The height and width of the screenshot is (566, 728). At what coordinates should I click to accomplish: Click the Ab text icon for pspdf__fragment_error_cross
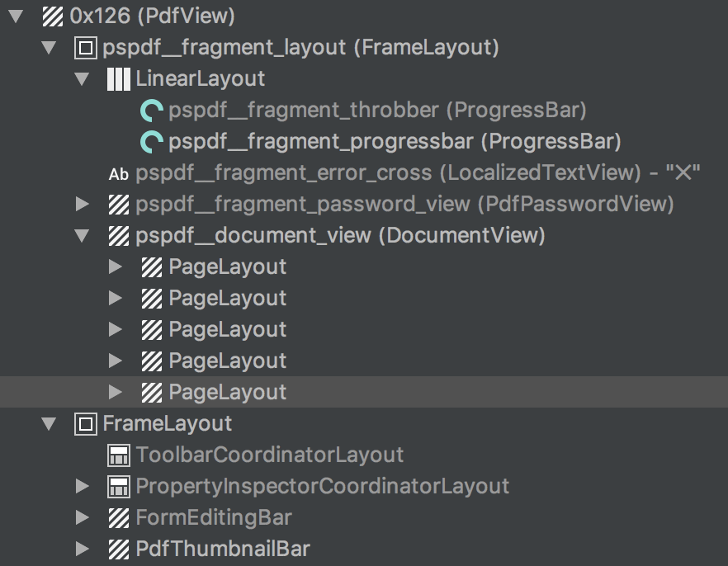[119, 173]
